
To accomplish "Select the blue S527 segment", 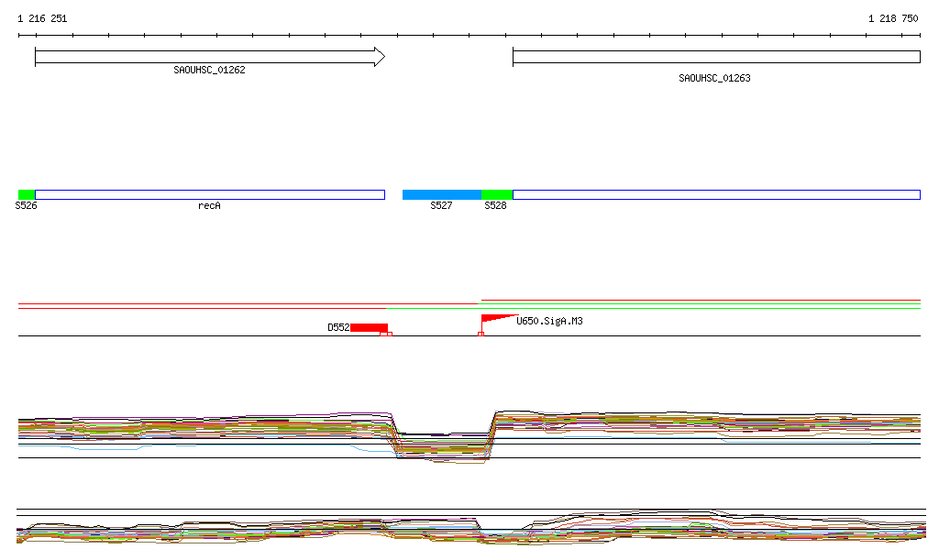I will click(x=442, y=194).
